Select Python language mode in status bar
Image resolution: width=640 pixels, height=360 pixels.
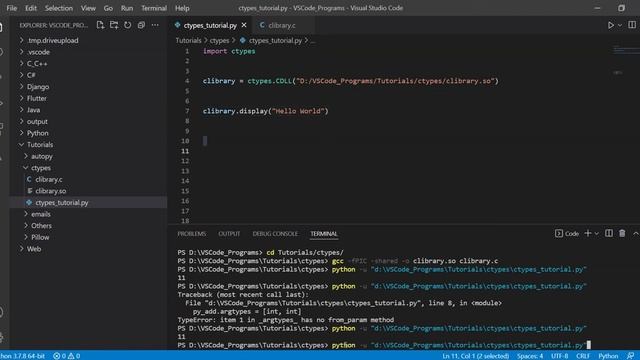608,356
